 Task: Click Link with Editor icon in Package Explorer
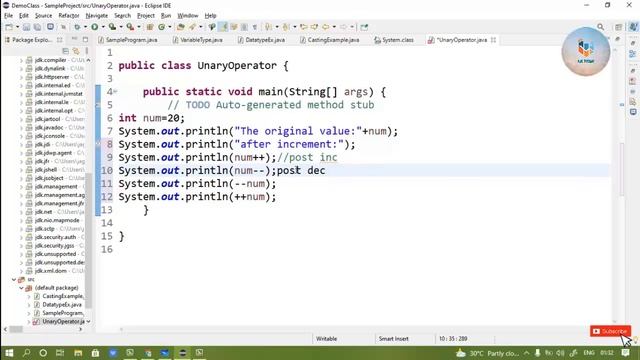76,51
